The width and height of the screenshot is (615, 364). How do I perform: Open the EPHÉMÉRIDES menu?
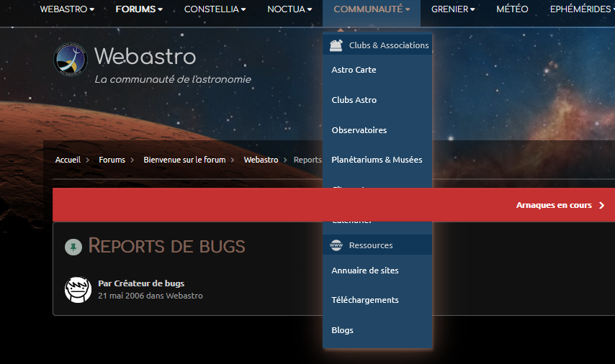click(582, 9)
